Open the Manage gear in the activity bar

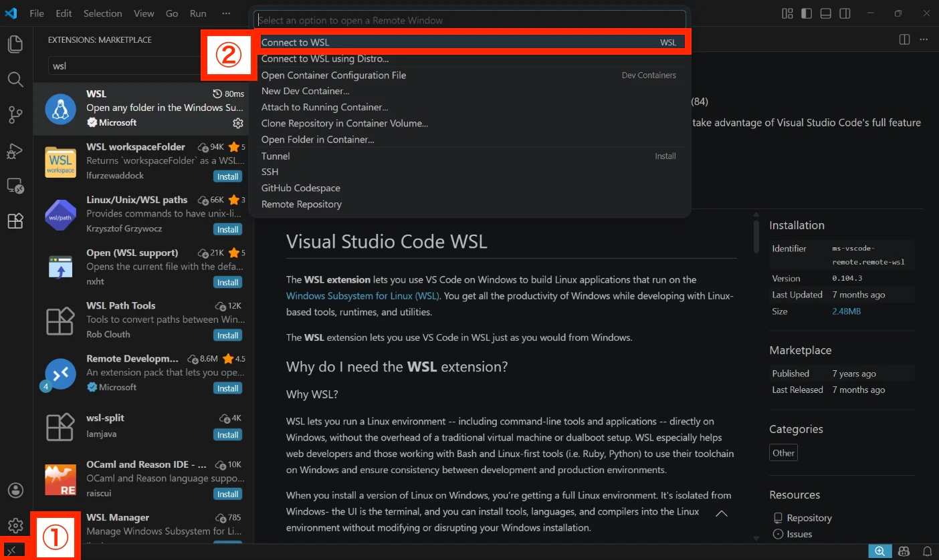click(15, 525)
